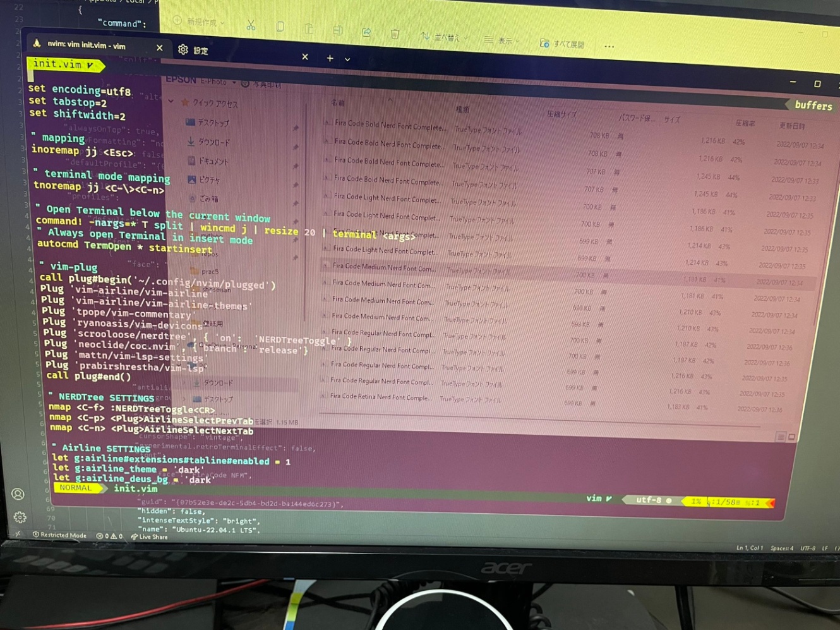This screenshot has height=630, width=840.
Task: Click 'Spaces: 4' indentation setting
Action: (782, 548)
